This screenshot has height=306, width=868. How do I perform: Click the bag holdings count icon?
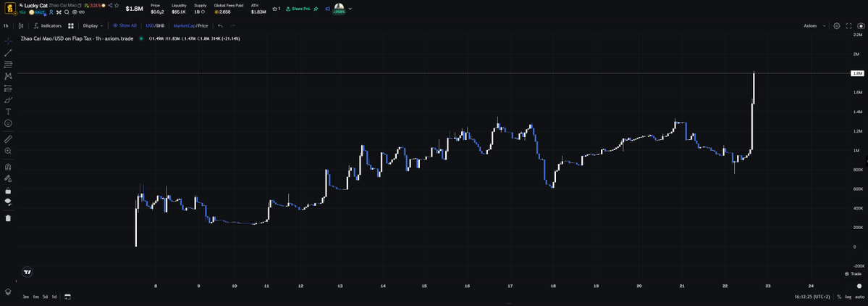(x=277, y=8)
